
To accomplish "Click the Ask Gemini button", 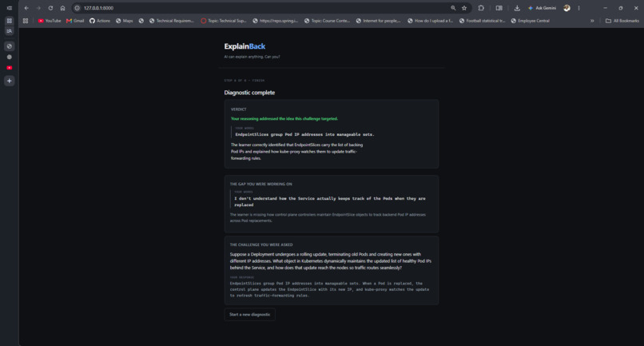I will coord(542,8).
